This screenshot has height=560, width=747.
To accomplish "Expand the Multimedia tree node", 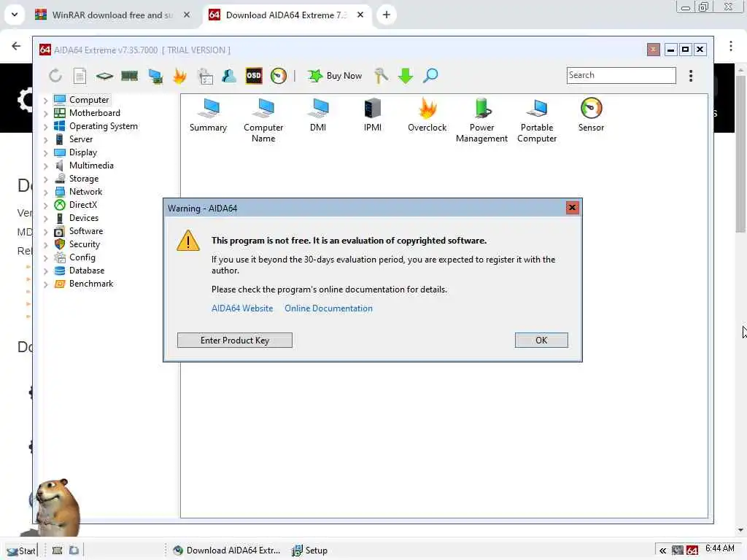I will pos(46,166).
